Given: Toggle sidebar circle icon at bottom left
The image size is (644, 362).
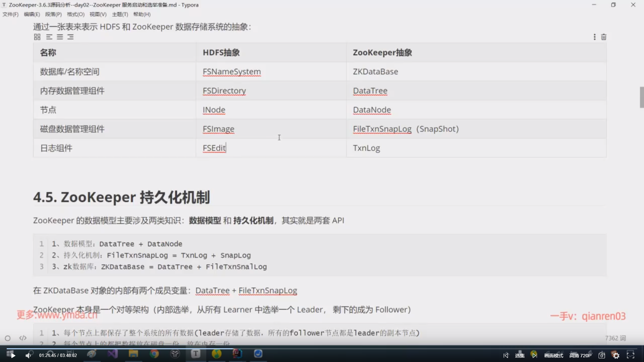Looking at the screenshot, I should (8, 338).
